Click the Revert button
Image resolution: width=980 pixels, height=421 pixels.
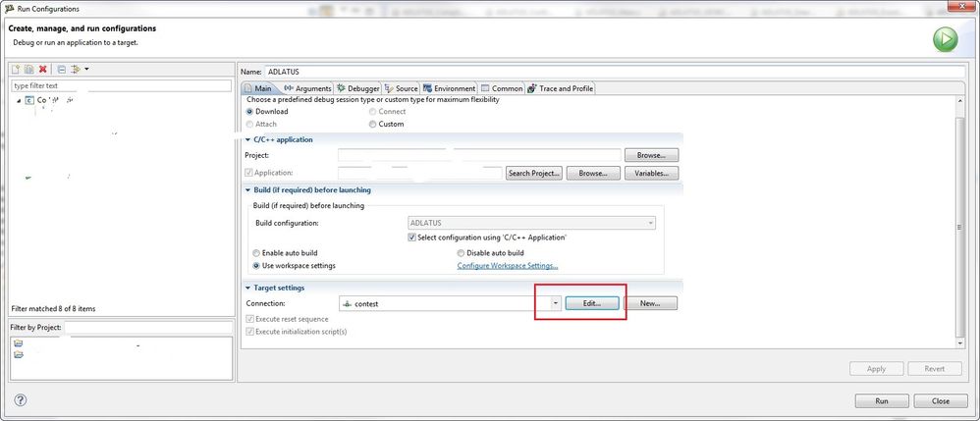(x=935, y=369)
